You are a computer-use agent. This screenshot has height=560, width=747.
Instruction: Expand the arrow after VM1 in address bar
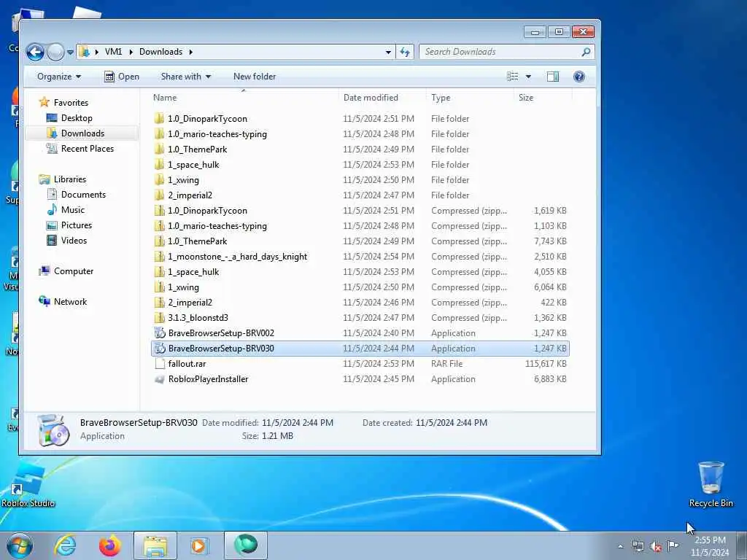click(131, 52)
